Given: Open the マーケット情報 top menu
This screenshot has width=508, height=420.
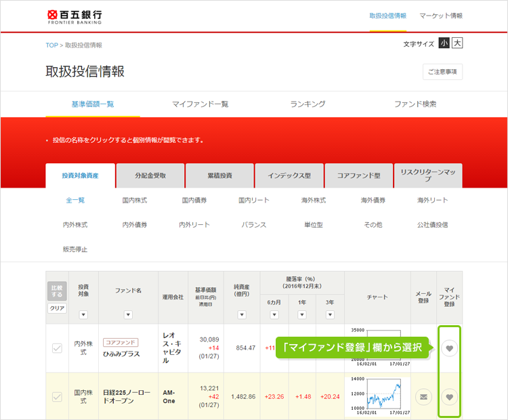Looking at the screenshot, I should (441, 16).
